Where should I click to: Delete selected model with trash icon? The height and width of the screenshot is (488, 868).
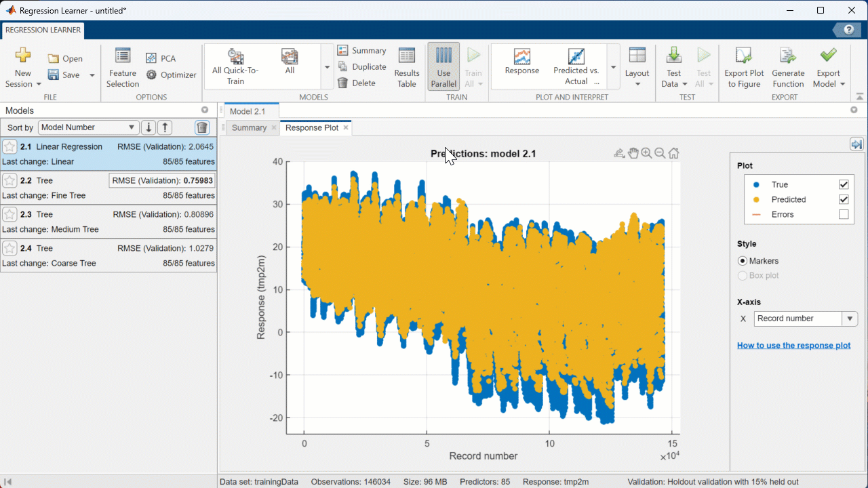pos(202,127)
